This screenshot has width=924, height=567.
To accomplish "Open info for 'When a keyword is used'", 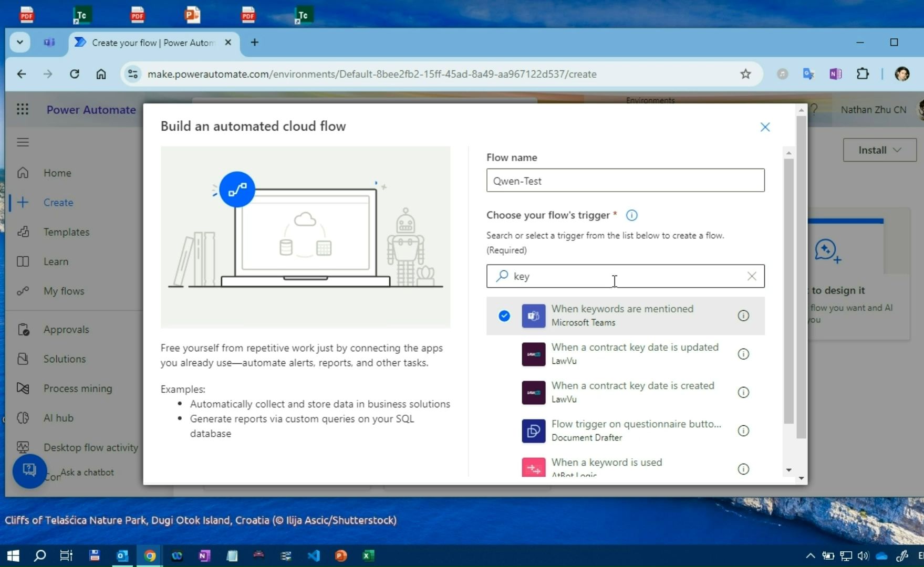I will pyautogui.click(x=743, y=469).
